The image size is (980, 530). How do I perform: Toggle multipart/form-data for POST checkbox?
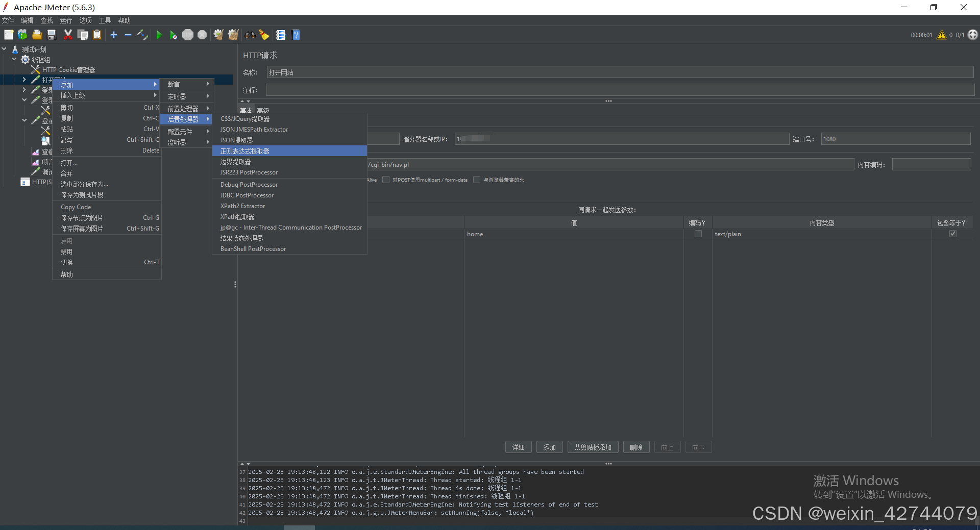pos(386,180)
